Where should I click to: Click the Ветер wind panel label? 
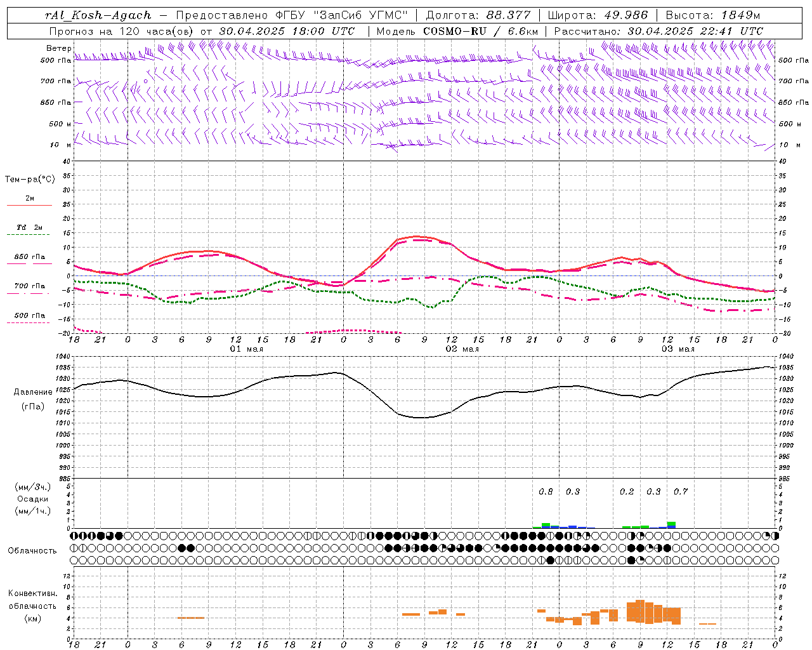[58, 48]
